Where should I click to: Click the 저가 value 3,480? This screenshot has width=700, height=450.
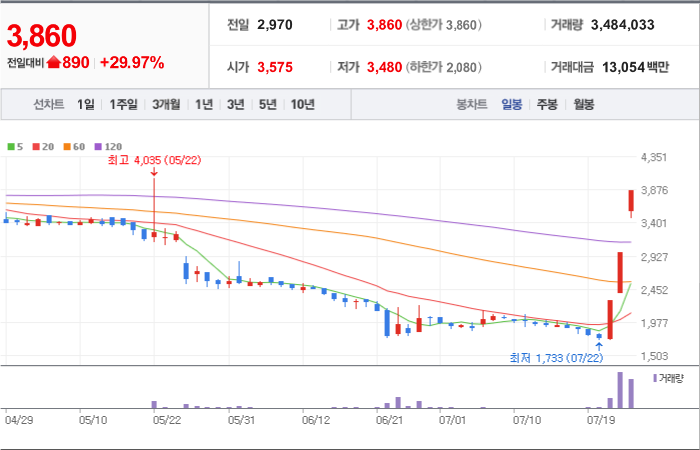pyautogui.click(x=384, y=67)
